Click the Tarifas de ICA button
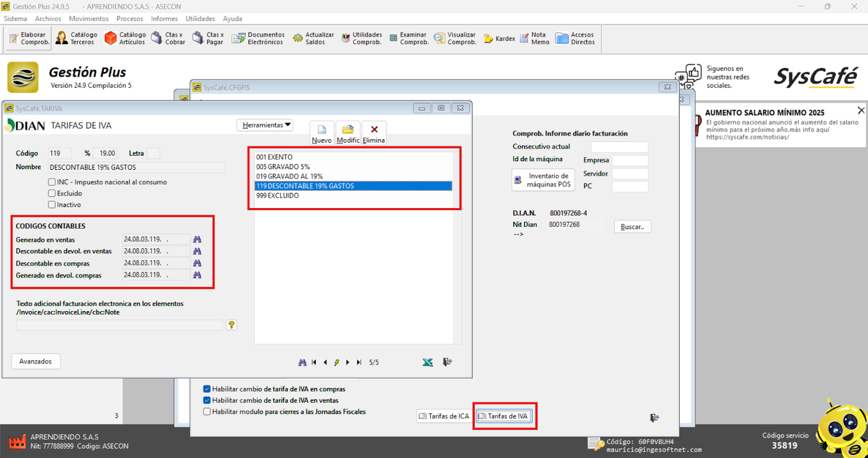This screenshot has width=868, height=458. 444,416
